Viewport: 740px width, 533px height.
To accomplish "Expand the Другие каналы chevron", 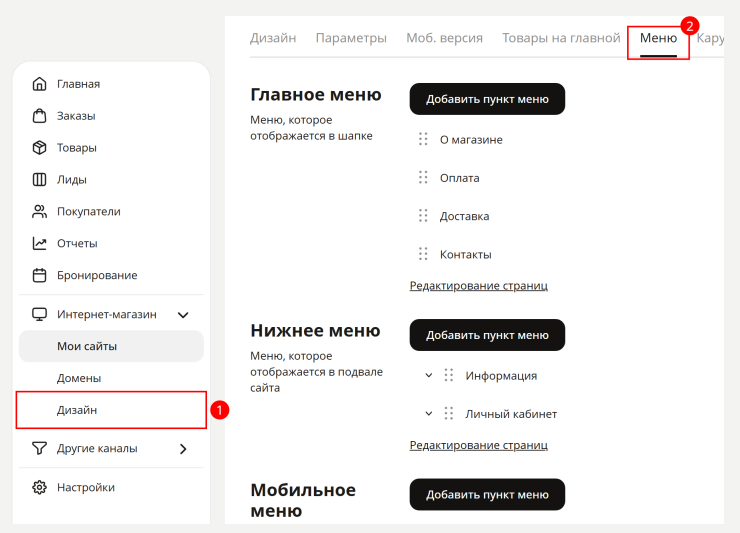I will (x=183, y=448).
